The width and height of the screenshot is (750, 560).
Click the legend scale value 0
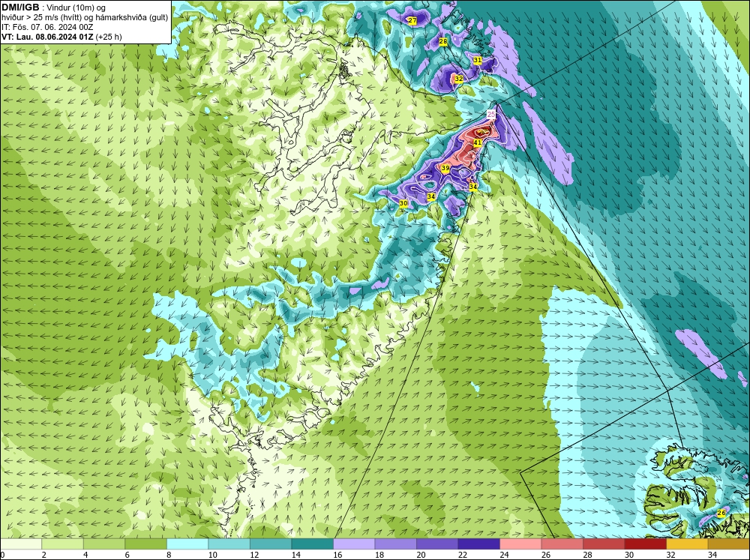2,555
